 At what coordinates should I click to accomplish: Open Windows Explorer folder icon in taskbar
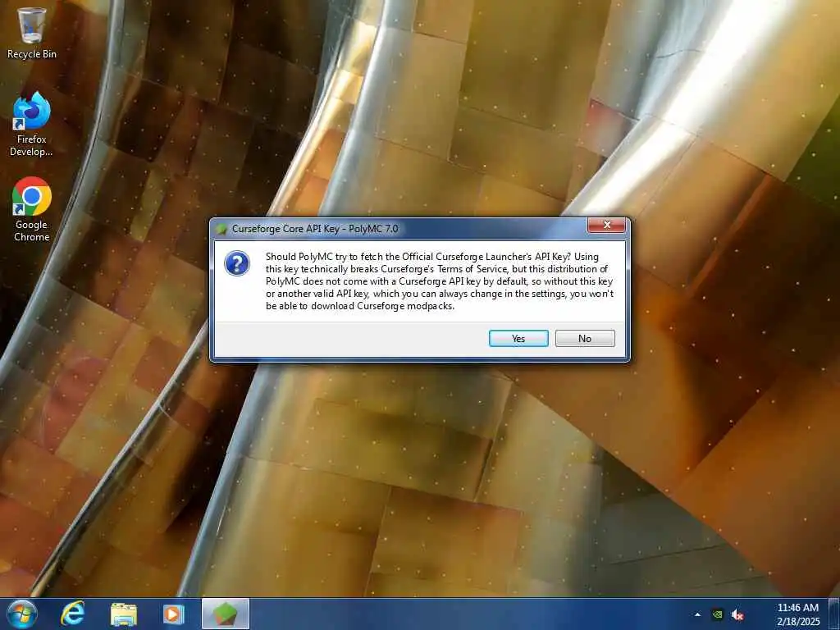(x=124, y=614)
